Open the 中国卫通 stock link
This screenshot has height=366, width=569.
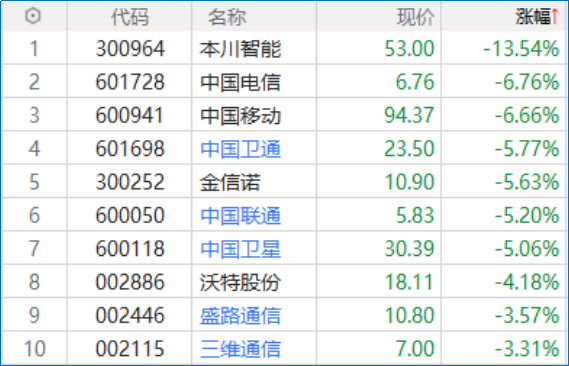pos(241,149)
